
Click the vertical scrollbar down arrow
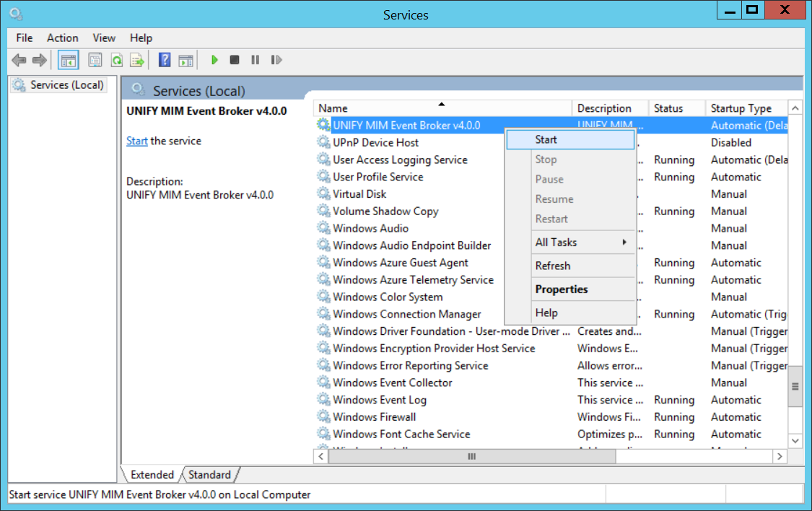point(795,440)
